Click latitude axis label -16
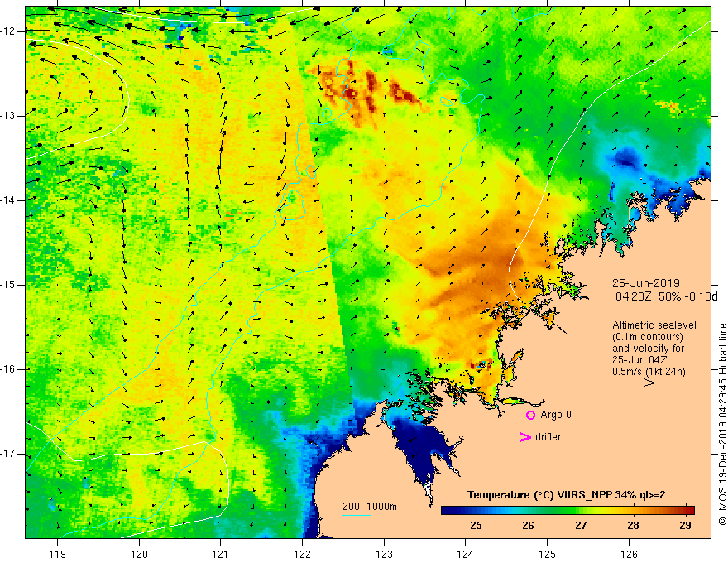The image size is (728, 563). point(8,370)
